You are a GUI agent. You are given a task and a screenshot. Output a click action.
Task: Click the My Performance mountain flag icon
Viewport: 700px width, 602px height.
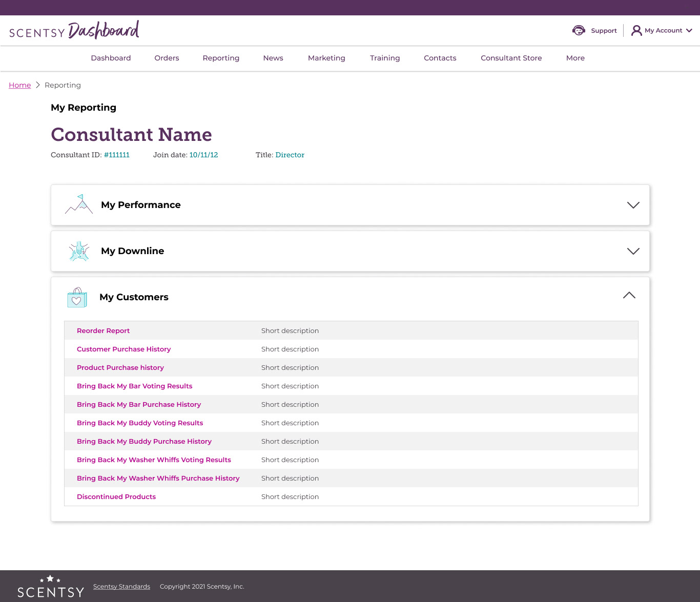79,204
